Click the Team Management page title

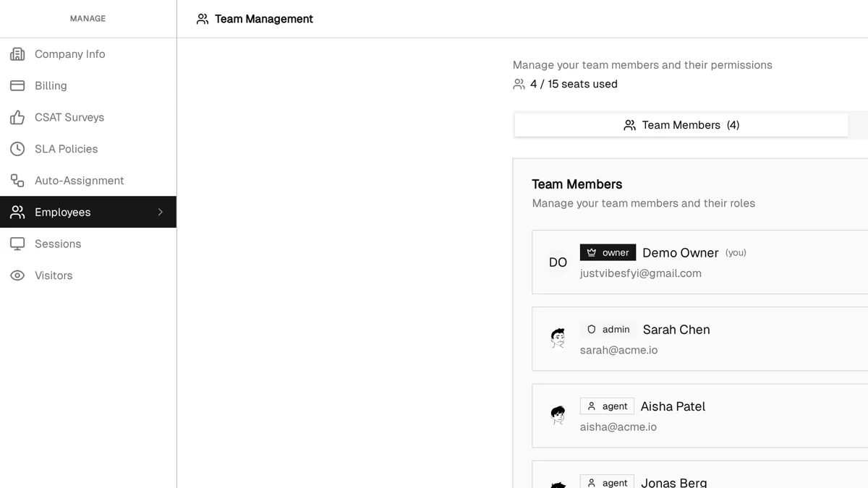click(x=264, y=19)
